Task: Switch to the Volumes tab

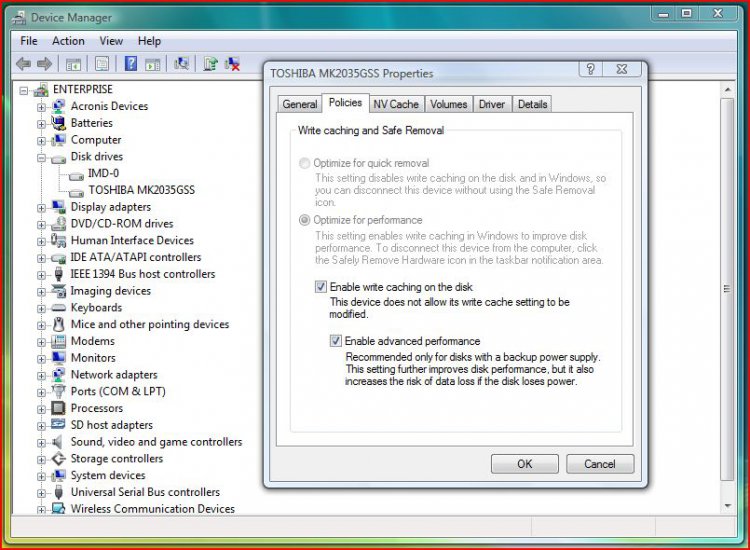Action: [448, 104]
